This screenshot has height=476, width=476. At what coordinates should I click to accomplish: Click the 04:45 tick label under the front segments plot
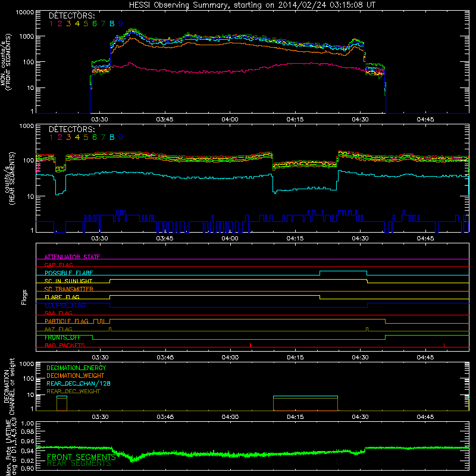[x=425, y=120]
